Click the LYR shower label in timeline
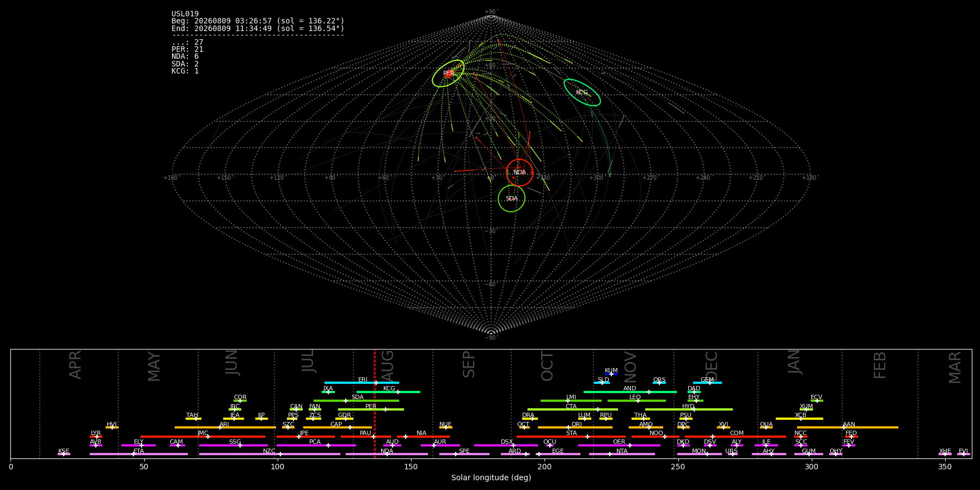This screenshot has height=490, width=980. [96, 433]
